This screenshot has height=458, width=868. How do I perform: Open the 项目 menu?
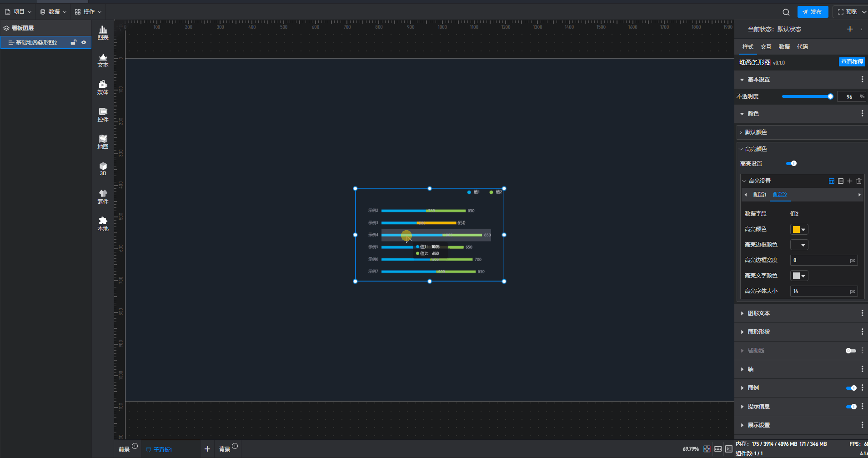[x=18, y=12]
